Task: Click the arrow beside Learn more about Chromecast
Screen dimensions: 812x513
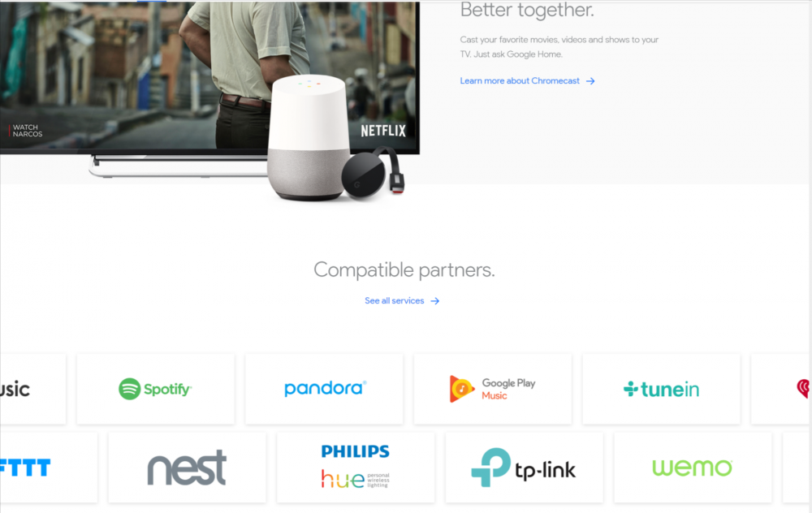Action: coord(590,81)
